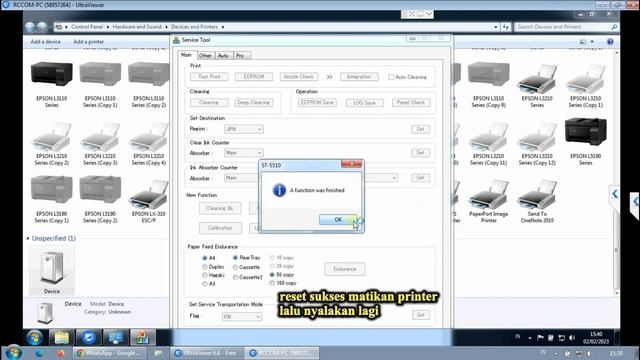The width and height of the screenshot is (640, 360).
Task: Click the back navigation arrow in Explorer
Action: [30, 27]
